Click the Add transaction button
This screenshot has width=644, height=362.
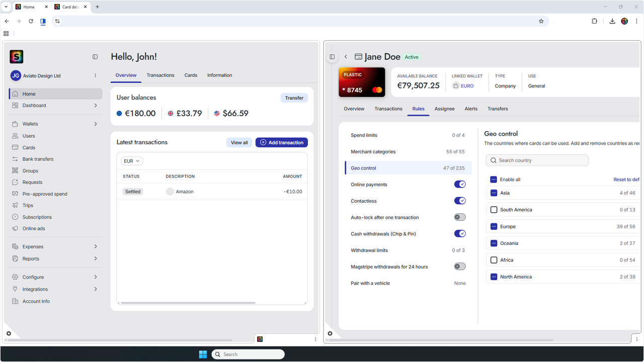(282, 143)
